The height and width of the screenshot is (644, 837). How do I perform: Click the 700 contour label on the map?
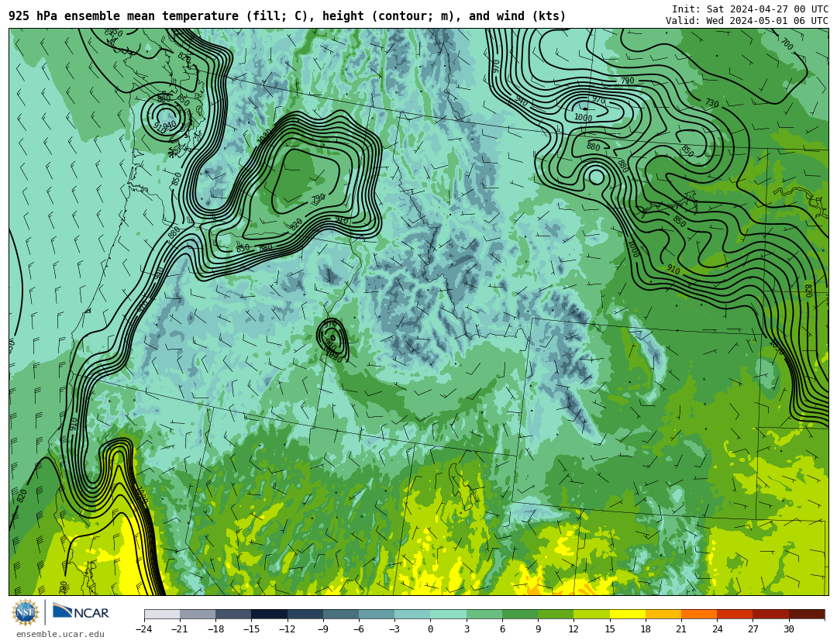point(787,44)
